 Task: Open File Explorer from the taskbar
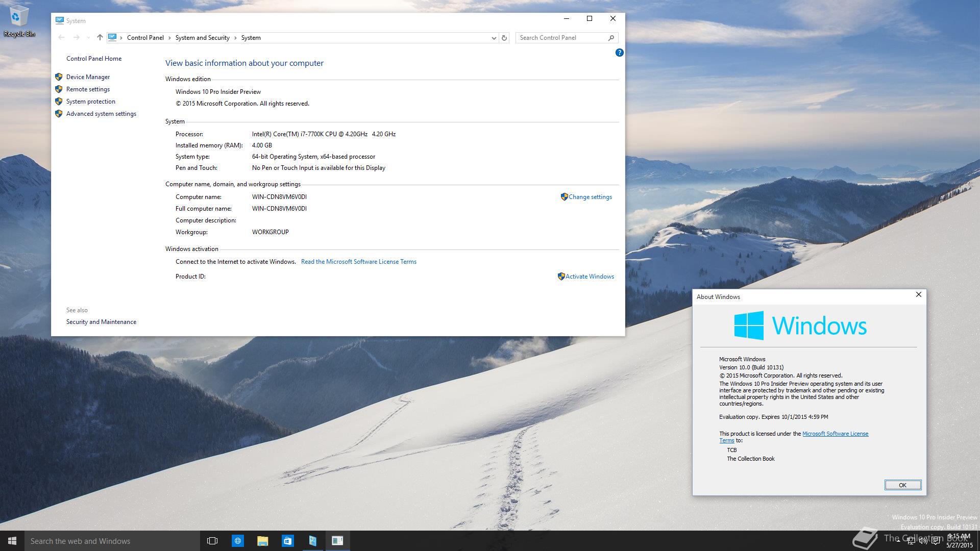[x=262, y=541]
